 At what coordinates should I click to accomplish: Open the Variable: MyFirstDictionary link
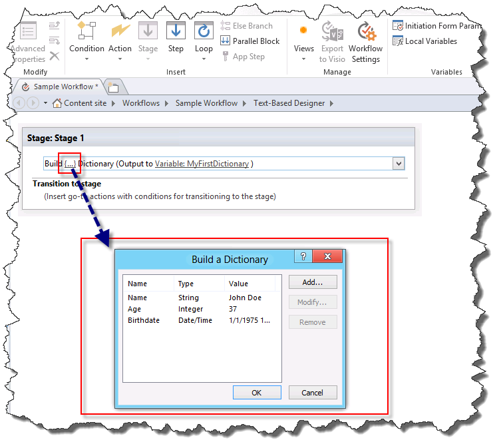(202, 164)
